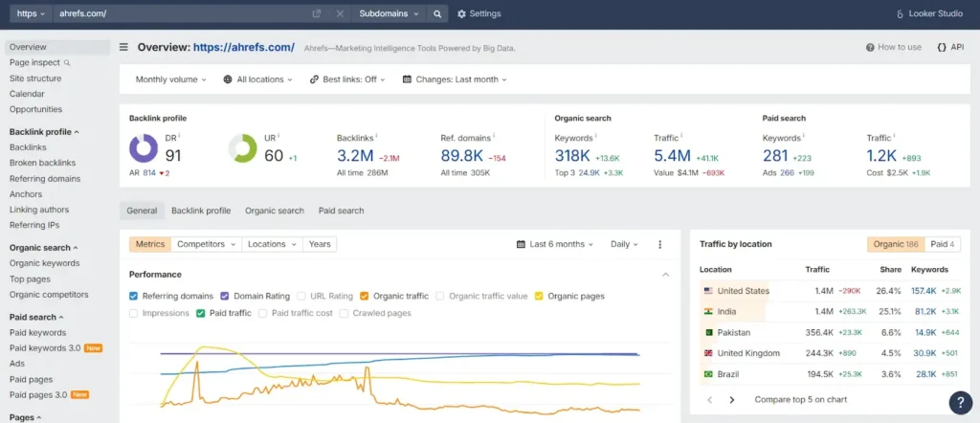Click the India flag icon
Screen dimensions: 980x423
709,311
